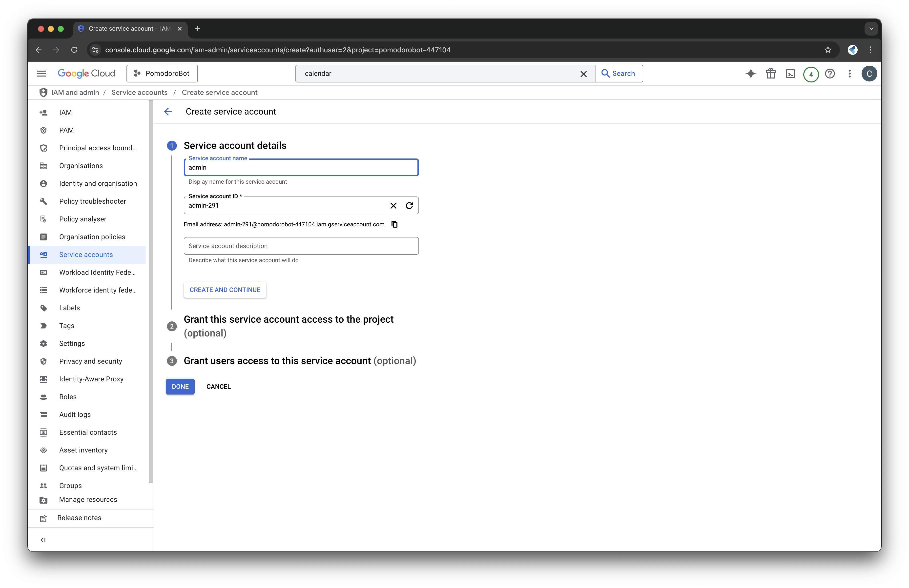The width and height of the screenshot is (909, 588).
Task: View site information icon in address bar
Action: [x=96, y=50]
